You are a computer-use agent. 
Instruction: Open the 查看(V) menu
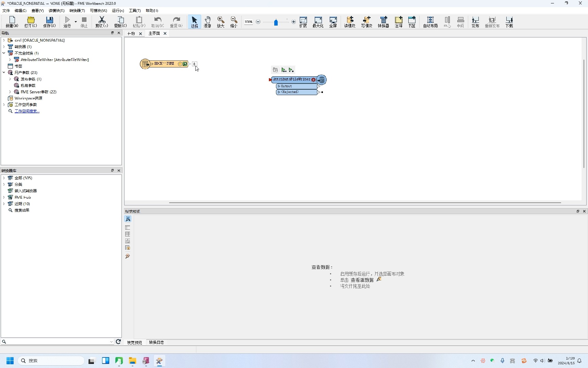[37, 11]
